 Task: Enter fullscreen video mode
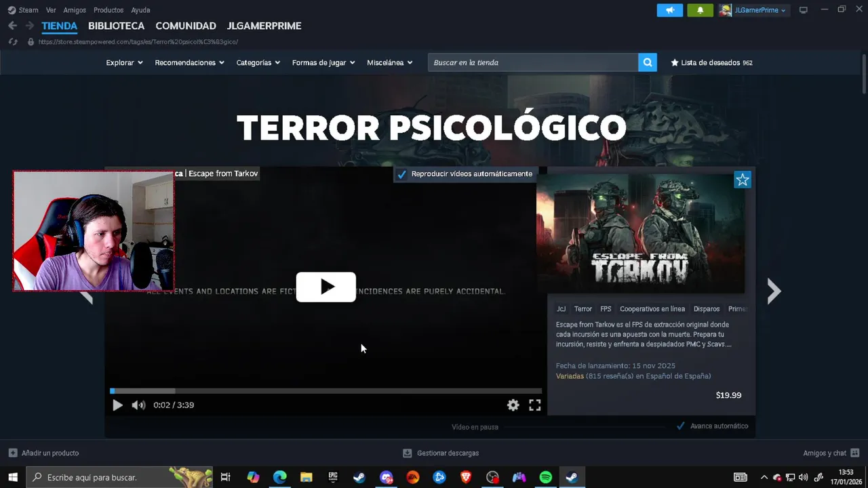point(535,405)
